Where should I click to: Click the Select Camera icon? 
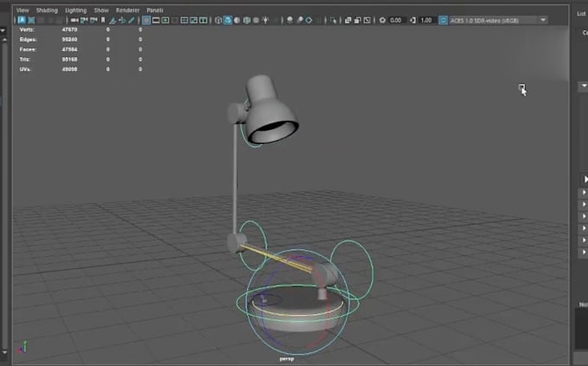coord(73,20)
